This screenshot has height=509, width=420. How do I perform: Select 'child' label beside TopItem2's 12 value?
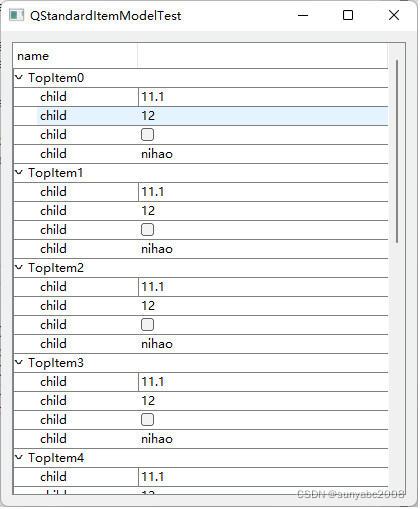click(x=53, y=306)
